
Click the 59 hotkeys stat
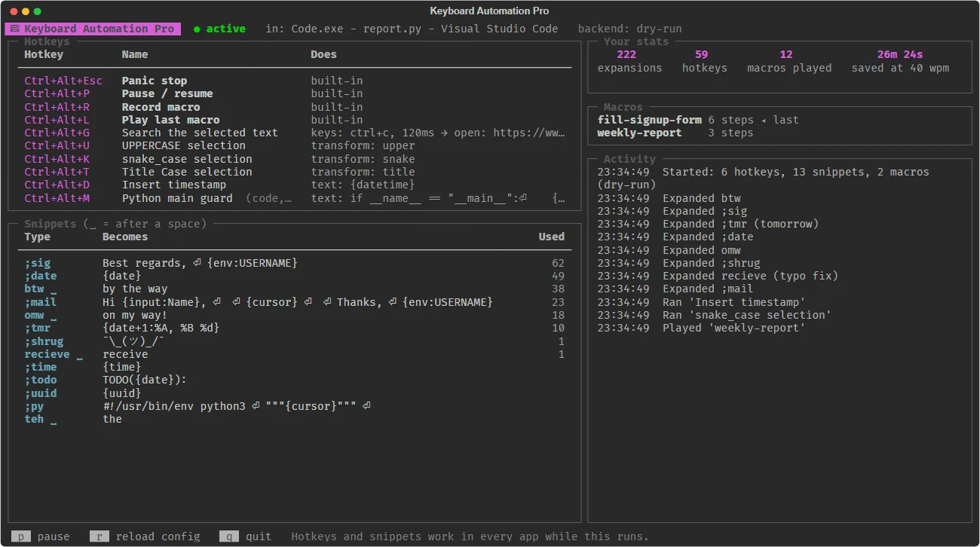(x=705, y=61)
